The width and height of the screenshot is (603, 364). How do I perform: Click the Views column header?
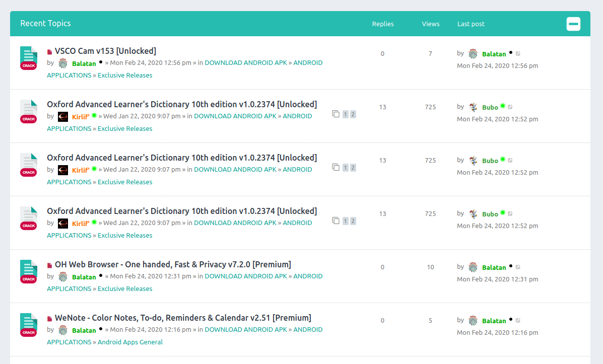[430, 24]
